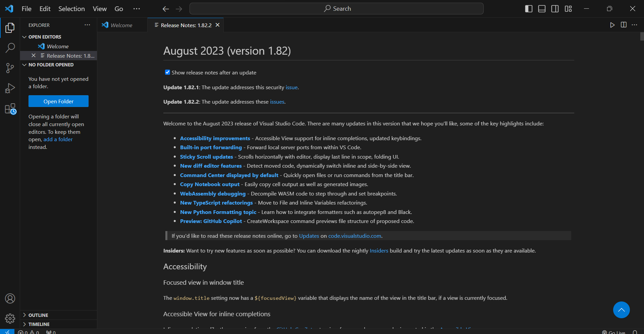The height and width of the screenshot is (334, 644).
Task: Open the File menu
Action: [26, 9]
